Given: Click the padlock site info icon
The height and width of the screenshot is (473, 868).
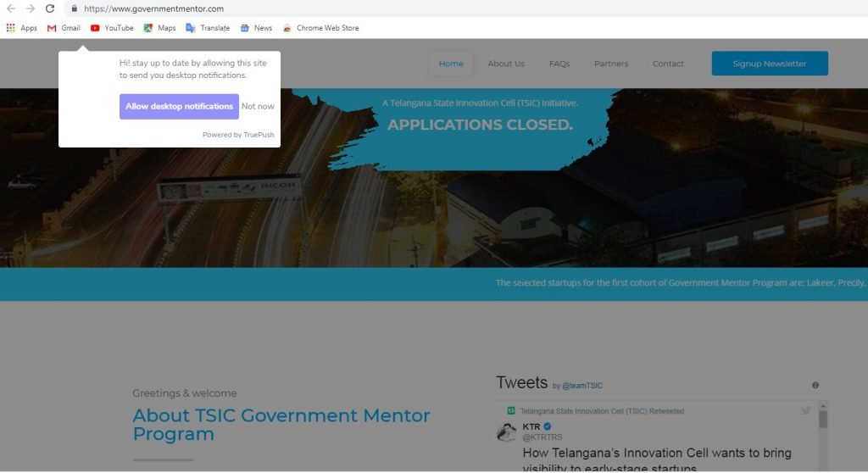Looking at the screenshot, I should point(75,8).
